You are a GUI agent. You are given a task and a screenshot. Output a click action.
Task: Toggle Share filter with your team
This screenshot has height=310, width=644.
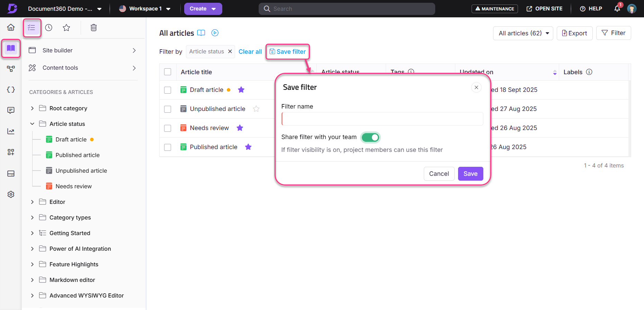point(370,137)
